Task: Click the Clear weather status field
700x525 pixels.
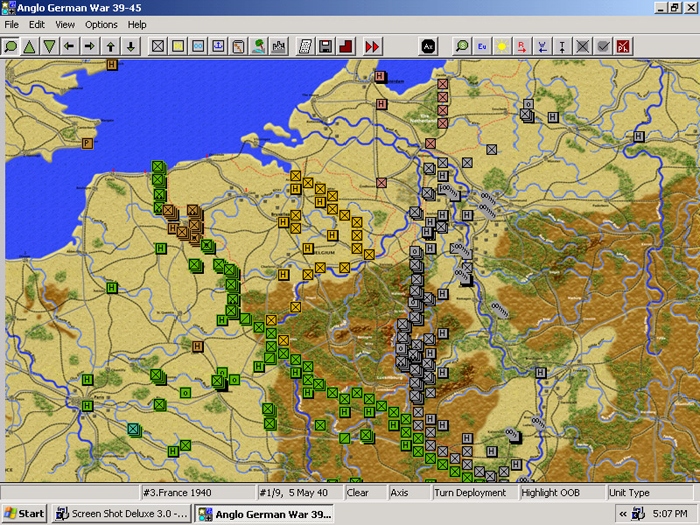Action: click(x=365, y=493)
